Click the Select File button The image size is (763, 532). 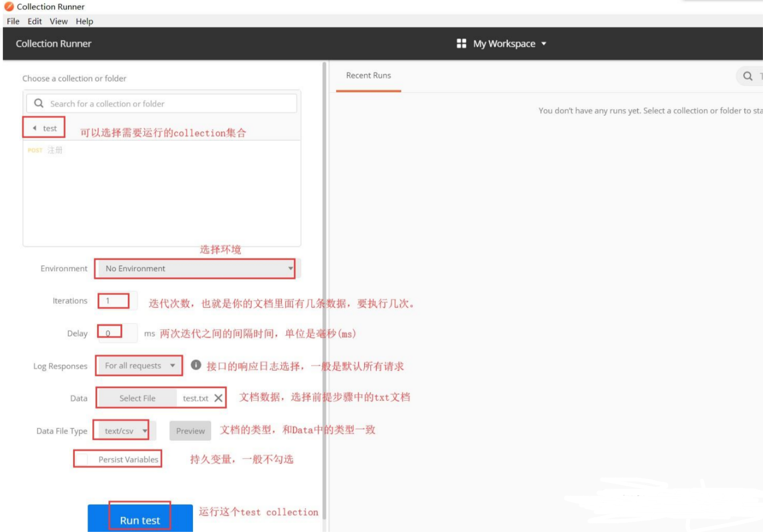point(138,398)
